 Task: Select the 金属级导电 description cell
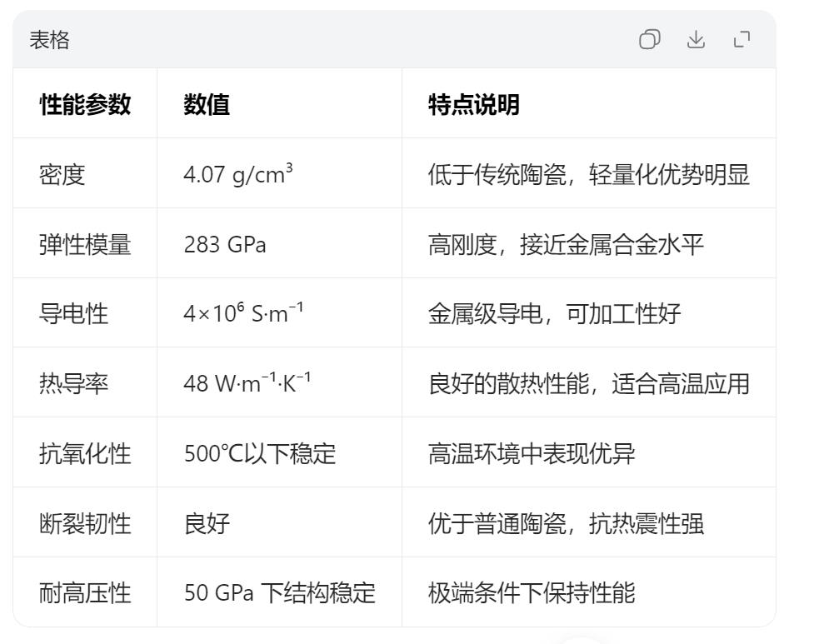pyautogui.click(x=554, y=314)
